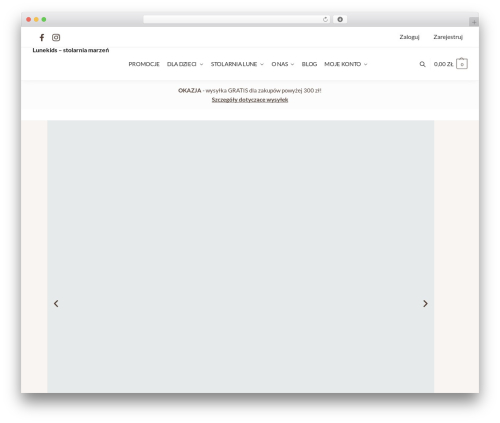Click the Zarejestruj register link

[x=448, y=37]
